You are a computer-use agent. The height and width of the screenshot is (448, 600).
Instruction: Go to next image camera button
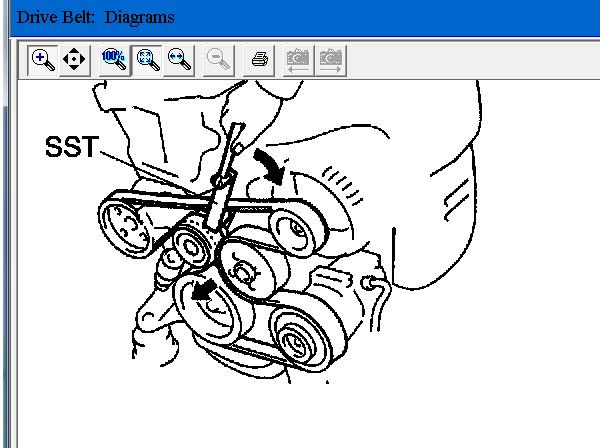[x=331, y=60]
